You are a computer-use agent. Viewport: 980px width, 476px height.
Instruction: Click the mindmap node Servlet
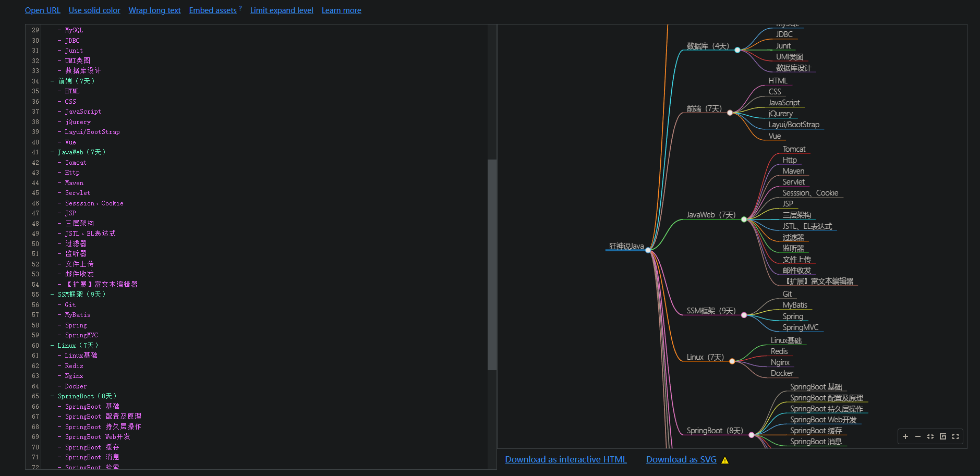point(793,182)
